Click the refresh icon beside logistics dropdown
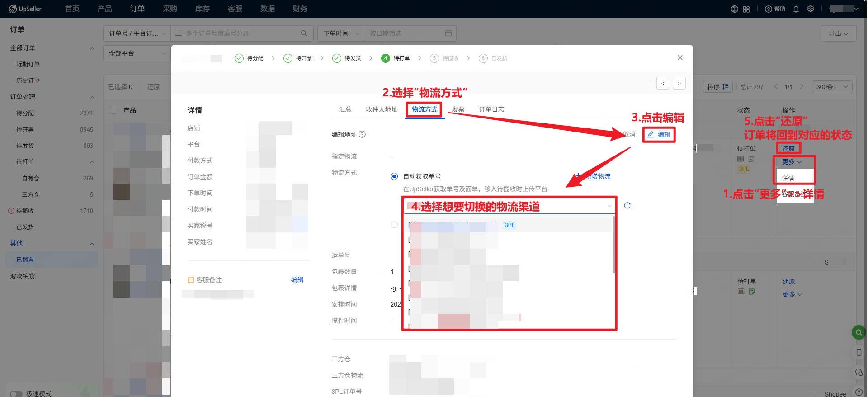Screen dimensions: 868x397 click(x=627, y=206)
